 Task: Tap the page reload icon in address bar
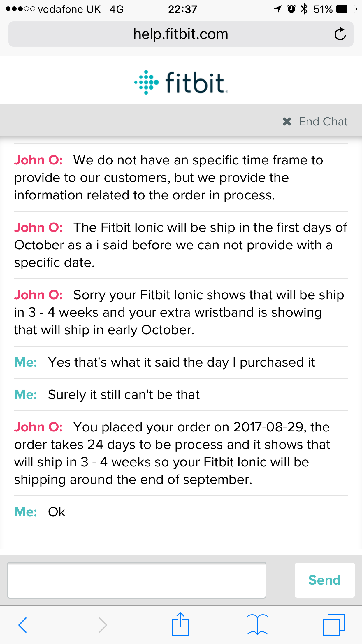coord(340,34)
